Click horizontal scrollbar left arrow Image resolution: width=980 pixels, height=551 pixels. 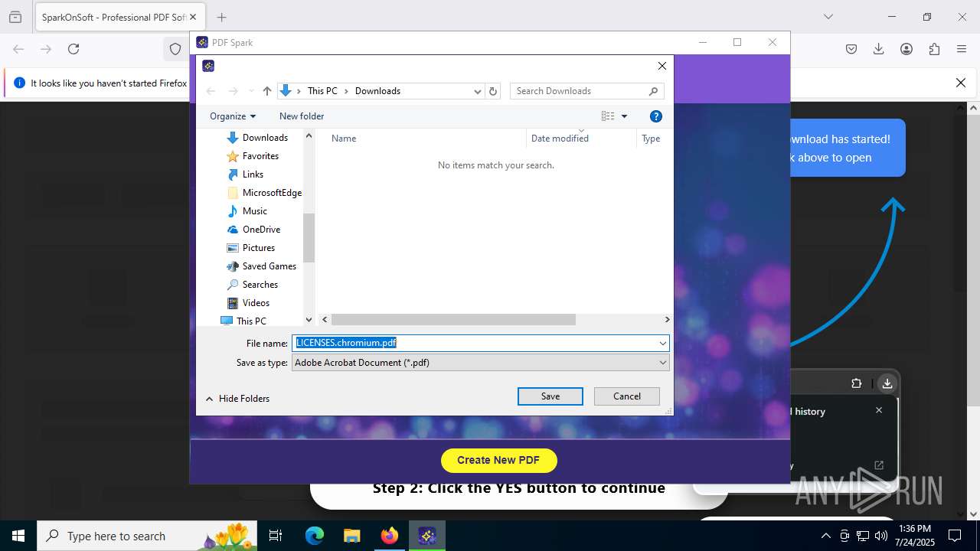325,320
